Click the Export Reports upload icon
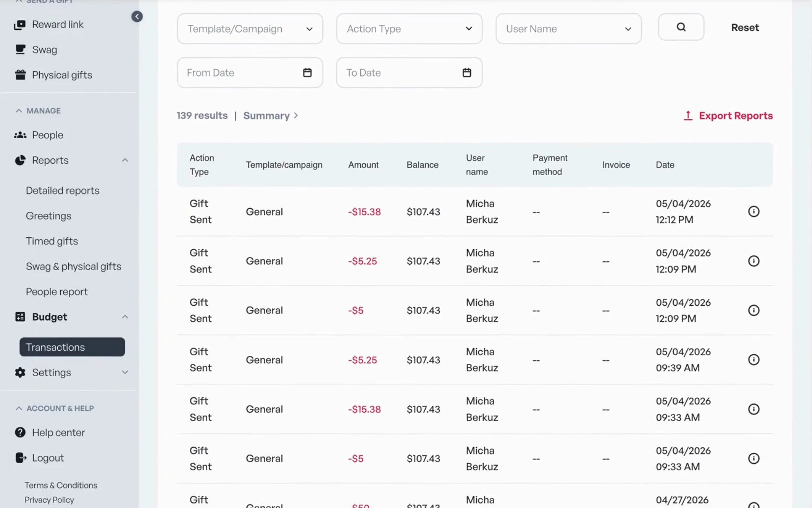Image resolution: width=812 pixels, height=508 pixels. (688, 116)
